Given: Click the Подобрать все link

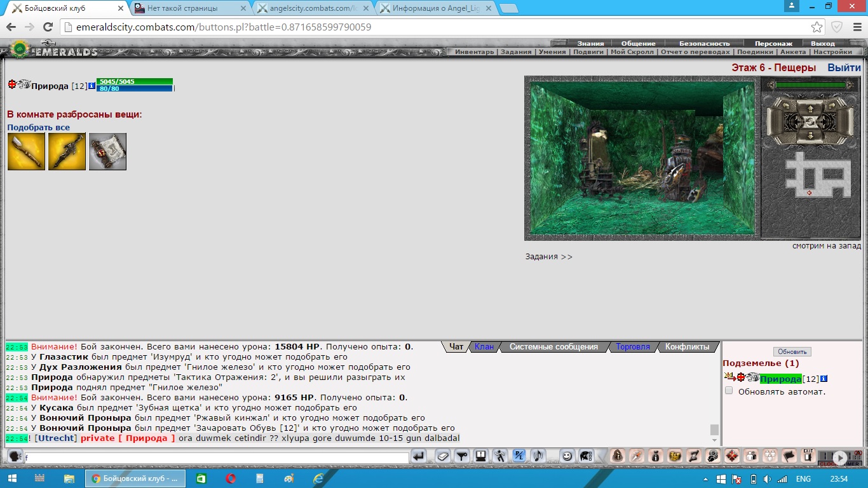Looking at the screenshot, I should [x=39, y=127].
